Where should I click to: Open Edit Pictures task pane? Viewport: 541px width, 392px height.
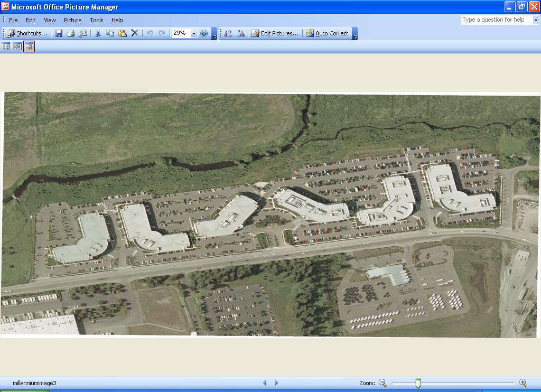[x=275, y=33]
